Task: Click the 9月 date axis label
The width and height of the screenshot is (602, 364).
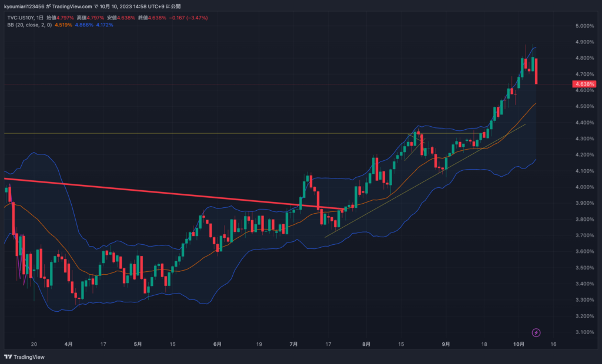Action: [446, 344]
